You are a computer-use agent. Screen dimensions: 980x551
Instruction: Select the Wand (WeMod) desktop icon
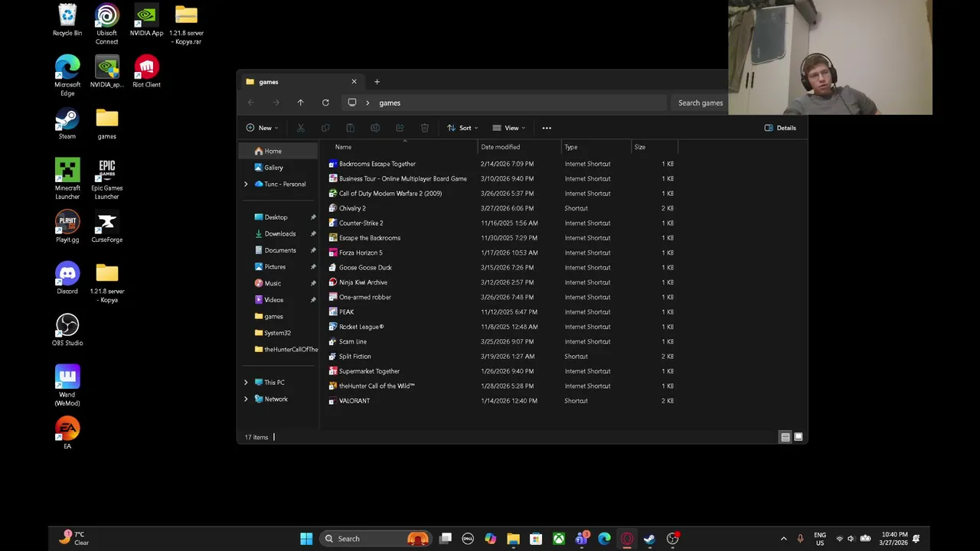[67, 386]
